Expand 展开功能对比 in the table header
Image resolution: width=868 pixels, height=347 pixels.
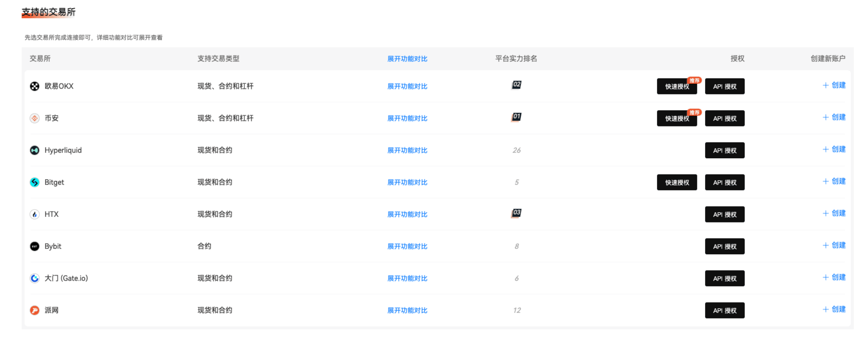click(x=407, y=59)
